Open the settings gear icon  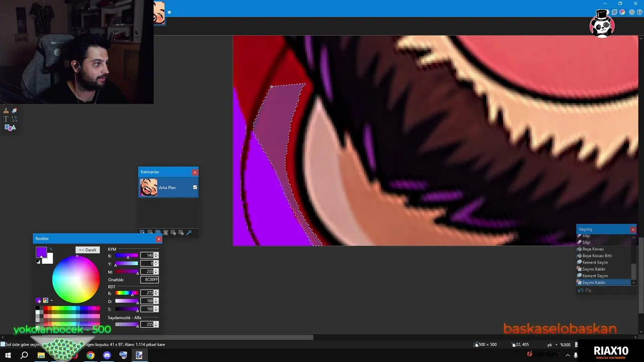click(x=632, y=12)
